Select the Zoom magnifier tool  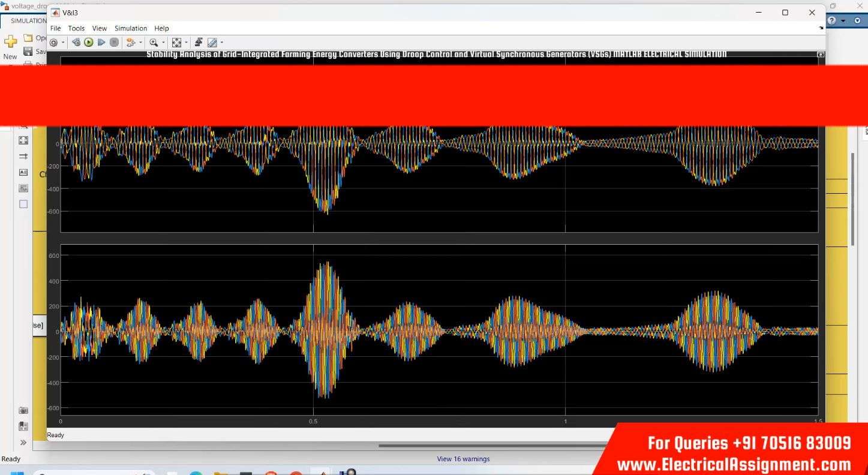(154, 43)
